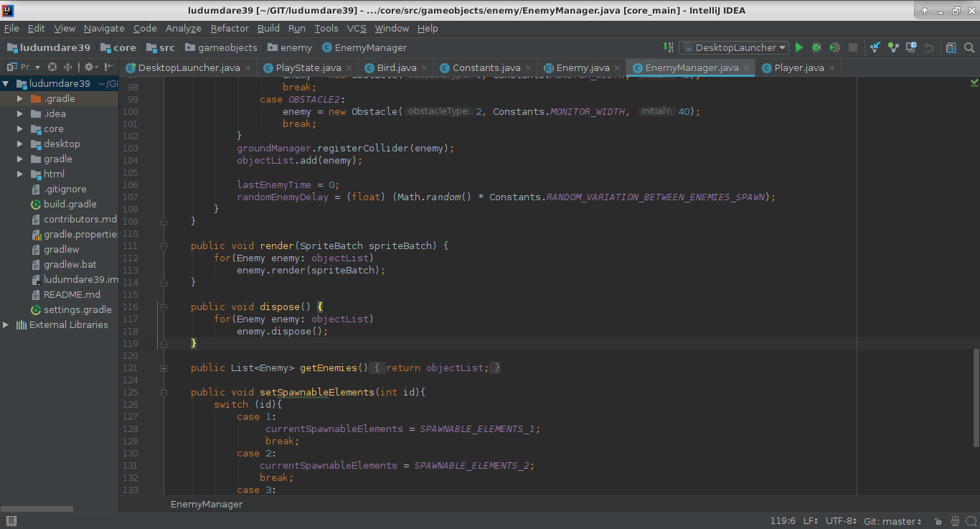Toggle read-only lock icon in status bar
980x529 pixels.
[x=938, y=521]
